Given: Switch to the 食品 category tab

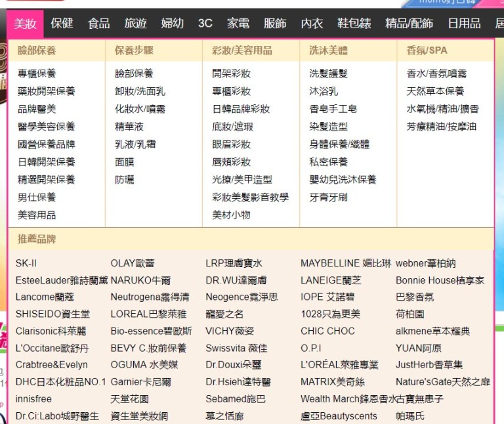Looking at the screenshot, I should (98, 24).
